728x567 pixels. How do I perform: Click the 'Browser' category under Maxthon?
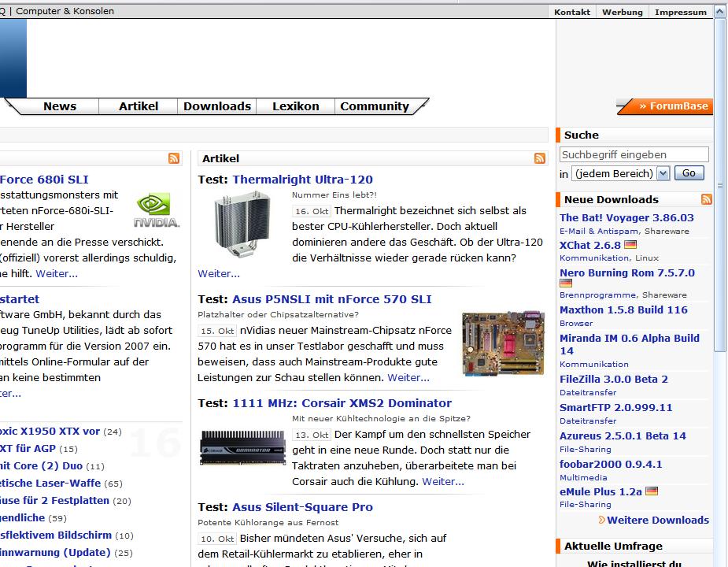576,324
